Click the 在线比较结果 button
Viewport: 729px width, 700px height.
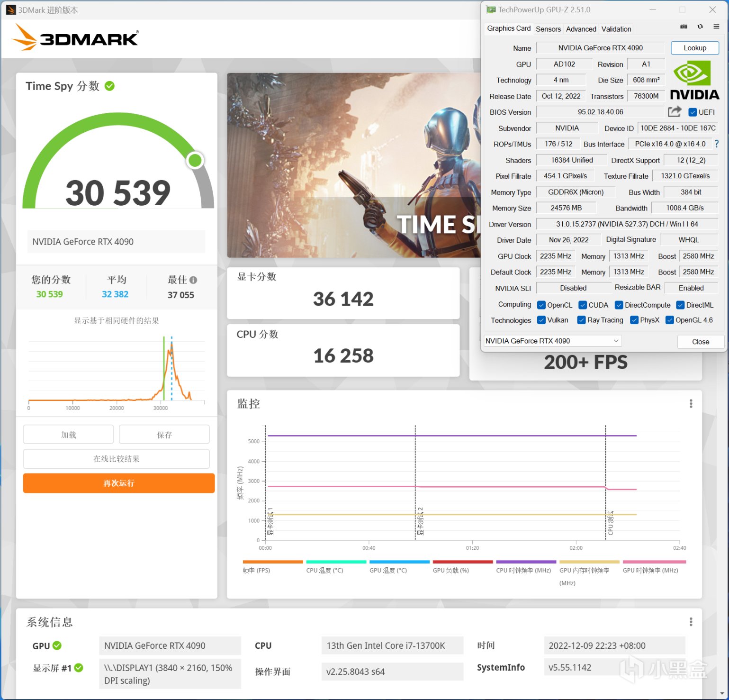click(117, 459)
